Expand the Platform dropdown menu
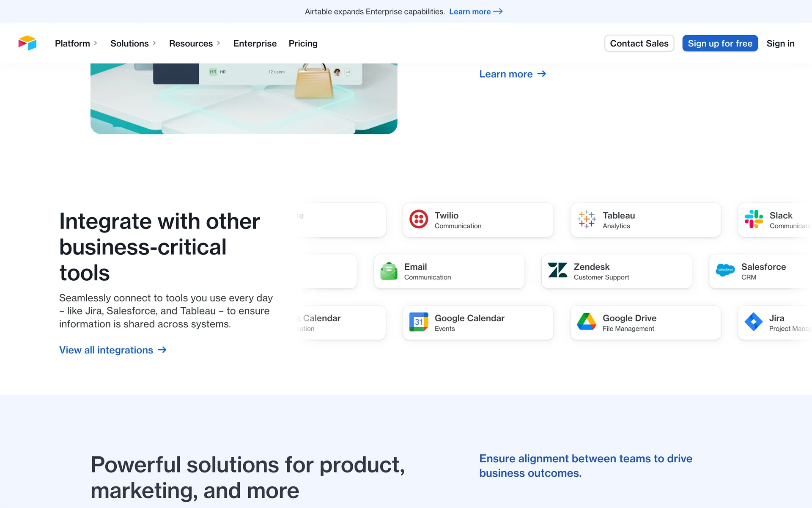The height and width of the screenshot is (508, 812). (76, 44)
